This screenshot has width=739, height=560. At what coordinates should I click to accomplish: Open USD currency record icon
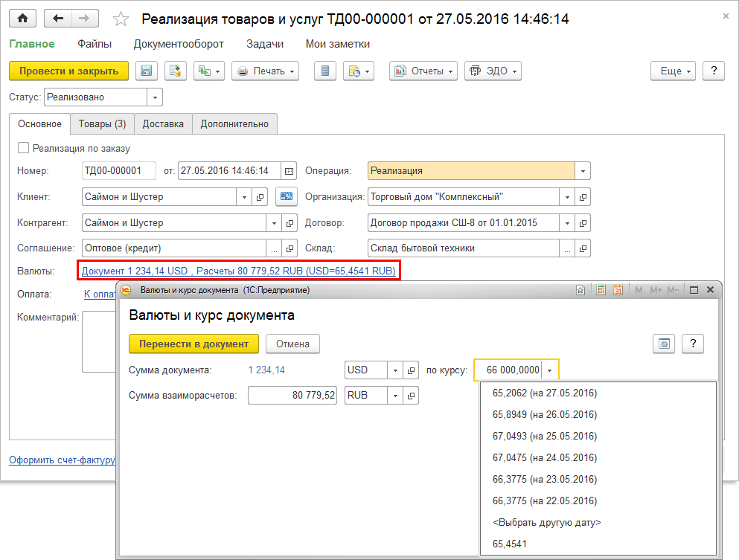click(x=411, y=370)
